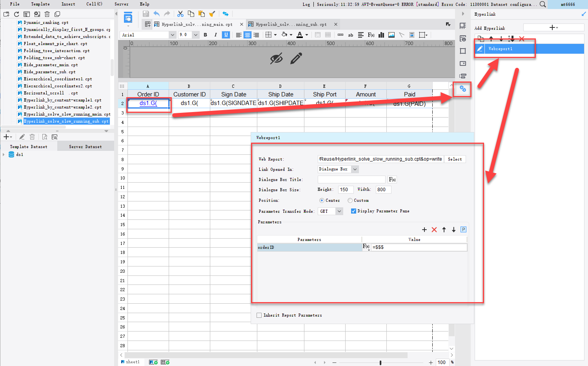Open the font size dropdown
Viewport: 588px width, 366px height.
(195, 35)
